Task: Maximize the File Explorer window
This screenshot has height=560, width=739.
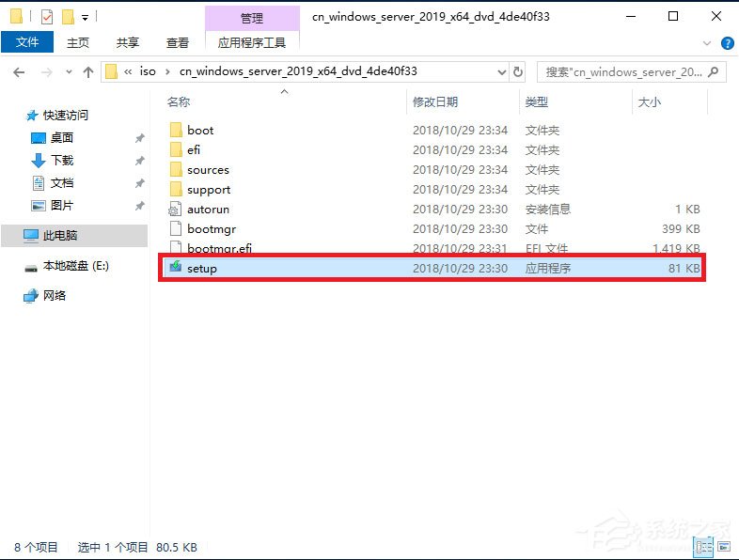Action: coord(673,17)
